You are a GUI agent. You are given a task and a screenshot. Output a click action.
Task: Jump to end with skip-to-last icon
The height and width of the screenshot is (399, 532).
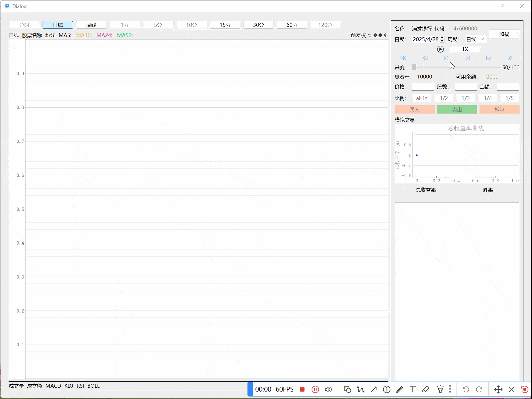pyautogui.click(x=510, y=58)
